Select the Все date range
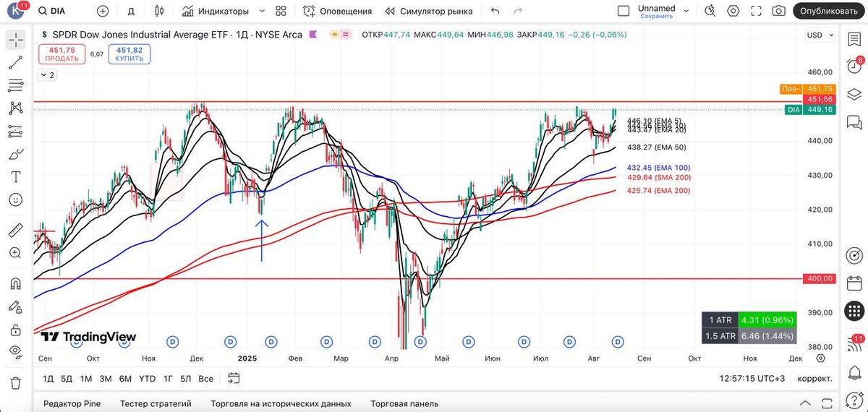Image resolution: width=868 pixels, height=412 pixels. click(x=206, y=378)
